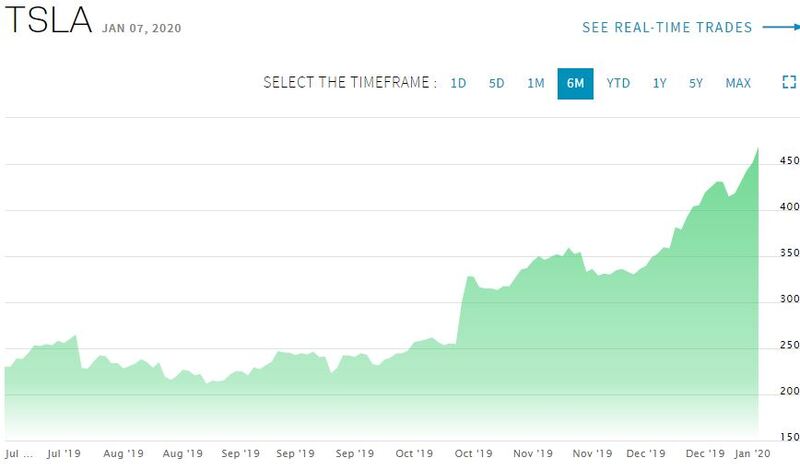Click the Jan '20 axis label

click(752, 453)
